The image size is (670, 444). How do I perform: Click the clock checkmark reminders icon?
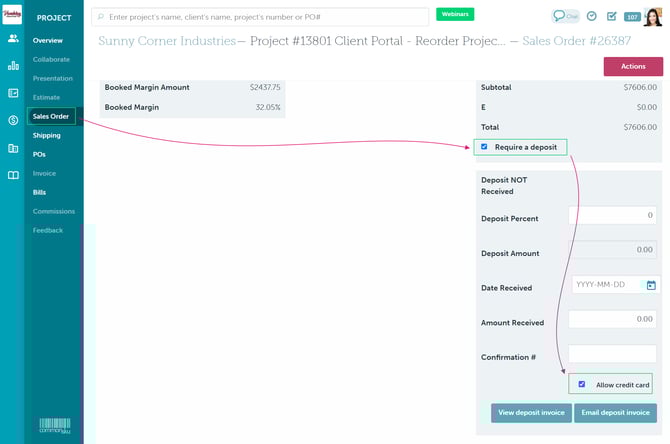pos(591,16)
